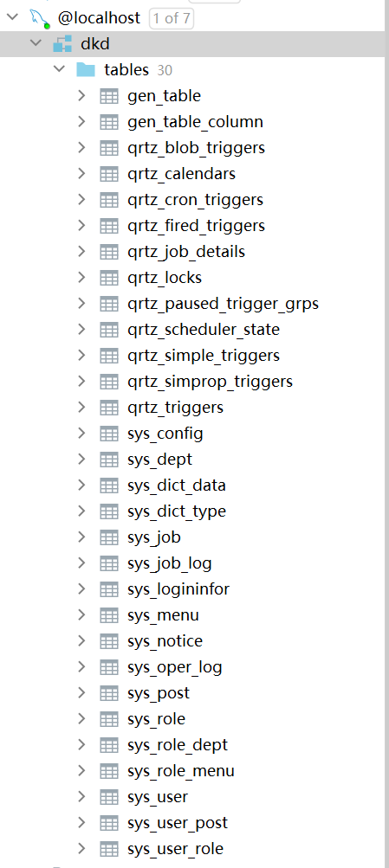
Task: Click the tables folder icon
Action: pyautogui.click(x=86, y=69)
